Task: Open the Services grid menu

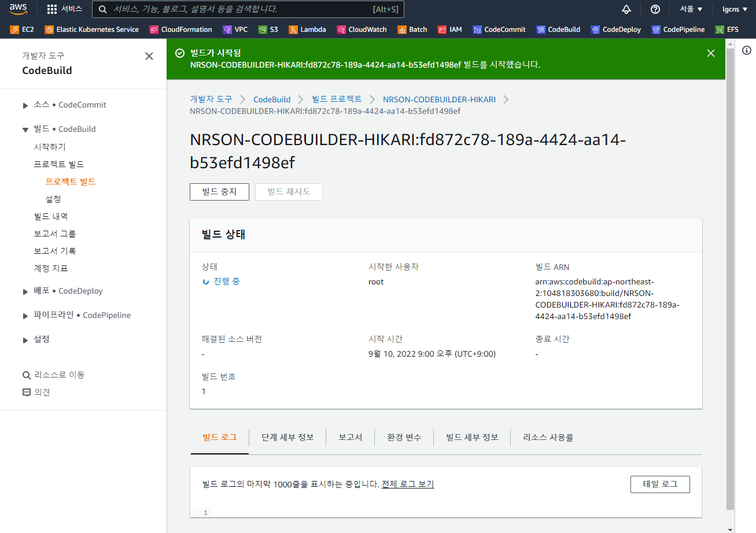Action: (64, 9)
